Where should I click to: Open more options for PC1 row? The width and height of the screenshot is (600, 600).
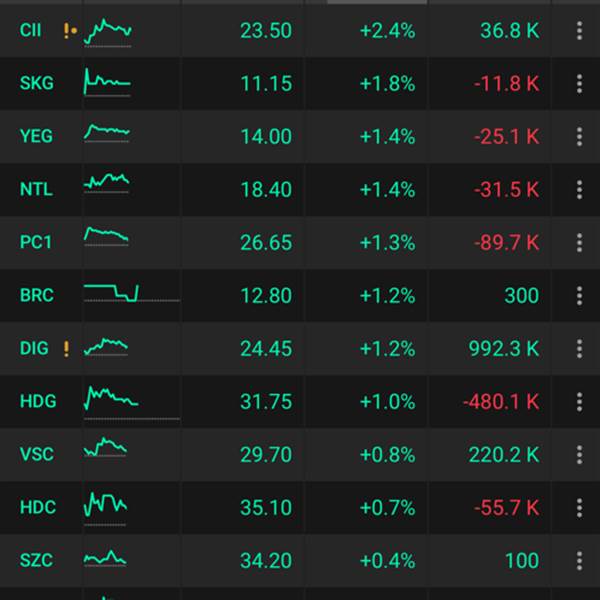click(579, 243)
